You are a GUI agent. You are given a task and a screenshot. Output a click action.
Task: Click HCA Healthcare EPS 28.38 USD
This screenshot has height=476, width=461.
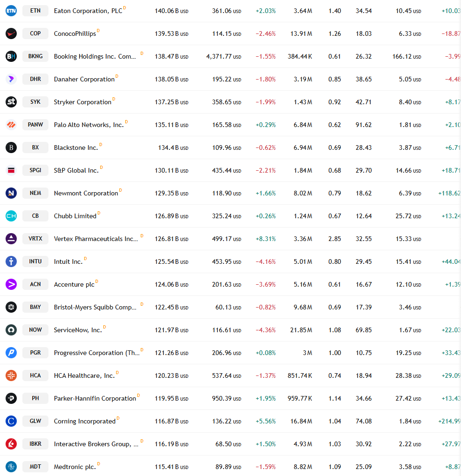[408, 375]
